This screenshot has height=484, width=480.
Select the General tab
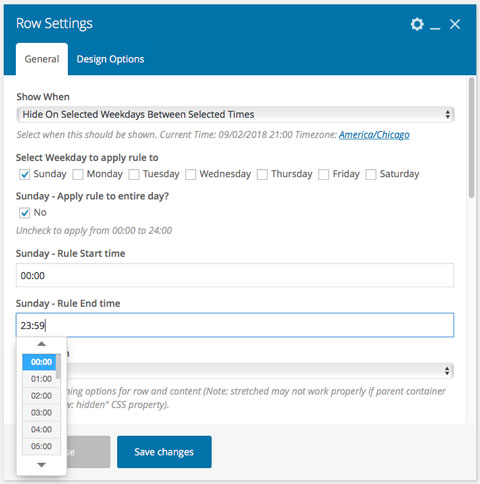(x=42, y=59)
